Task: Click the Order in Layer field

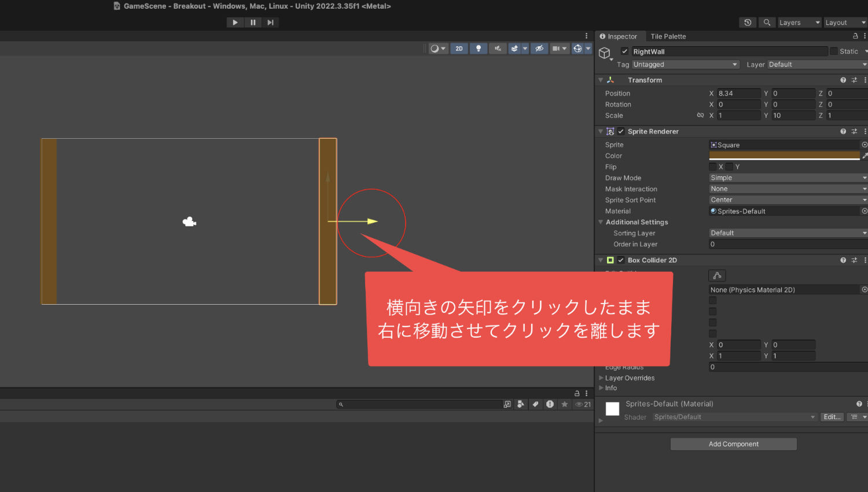Action: tap(788, 245)
